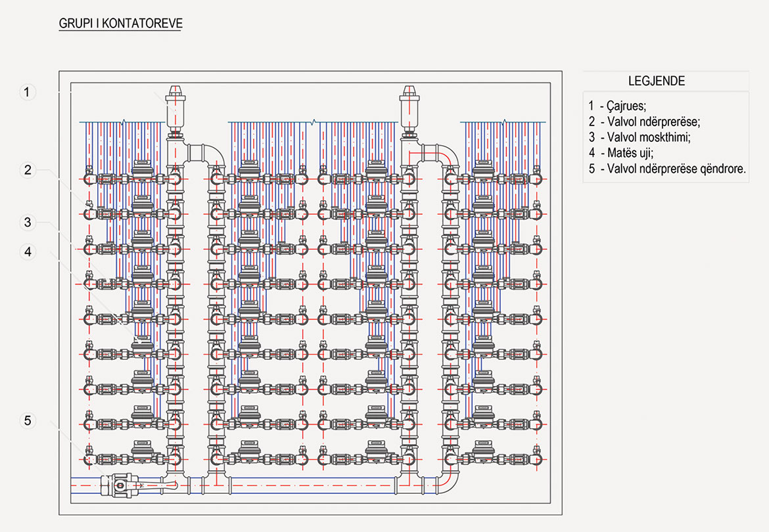Select the right air vent above the manifold
Viewport: 769px width, 532px height.
(x=409, y=107)
